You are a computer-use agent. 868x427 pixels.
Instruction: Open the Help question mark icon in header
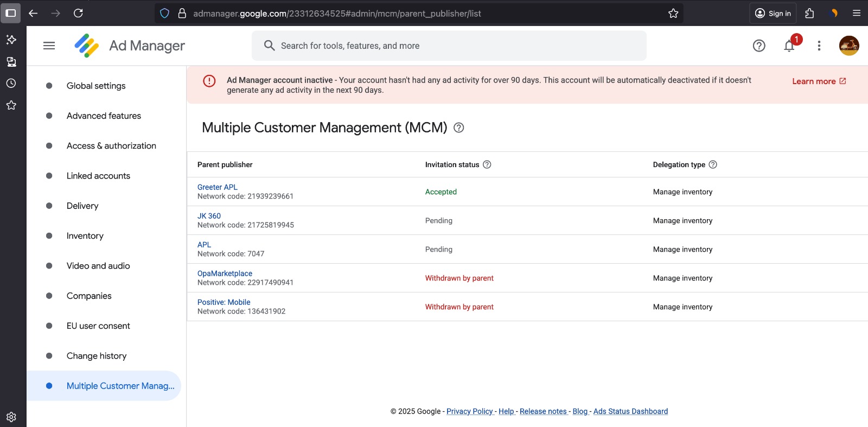759,46
